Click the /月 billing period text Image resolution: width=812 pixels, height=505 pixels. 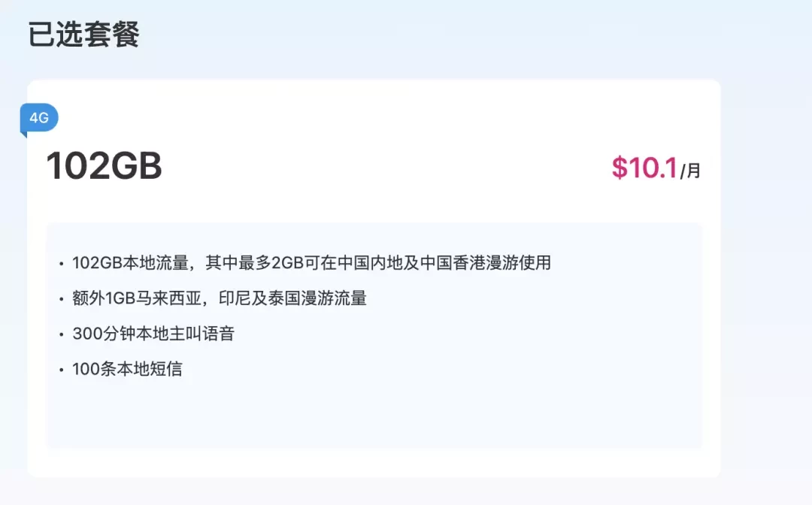pos(690,171)
